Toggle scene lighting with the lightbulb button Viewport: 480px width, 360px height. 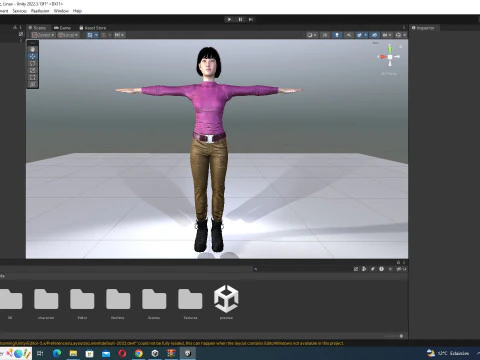337,35
